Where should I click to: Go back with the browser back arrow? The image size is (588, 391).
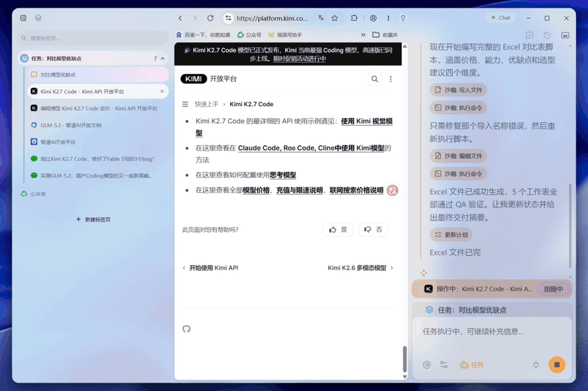tap(180, 18)
